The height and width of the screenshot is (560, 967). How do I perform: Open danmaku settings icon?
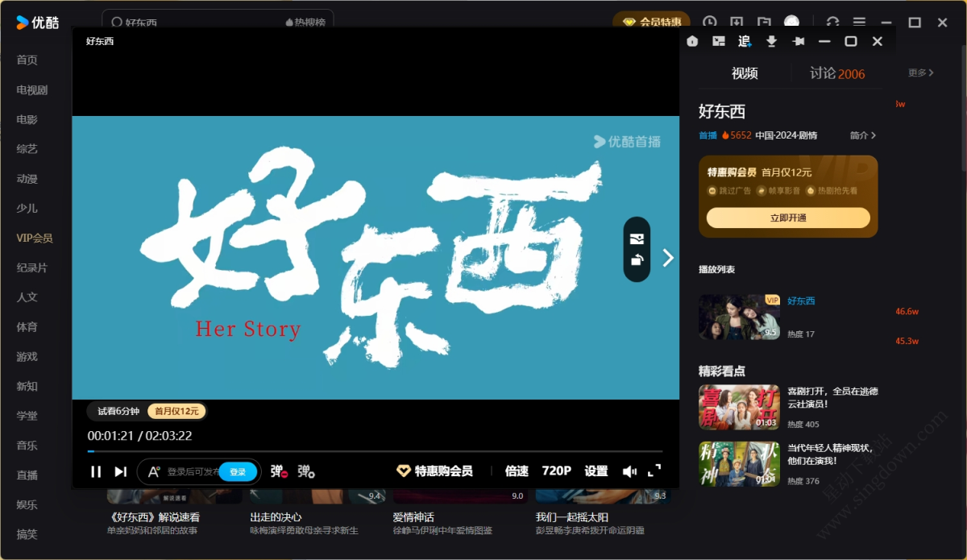(306, 471)
